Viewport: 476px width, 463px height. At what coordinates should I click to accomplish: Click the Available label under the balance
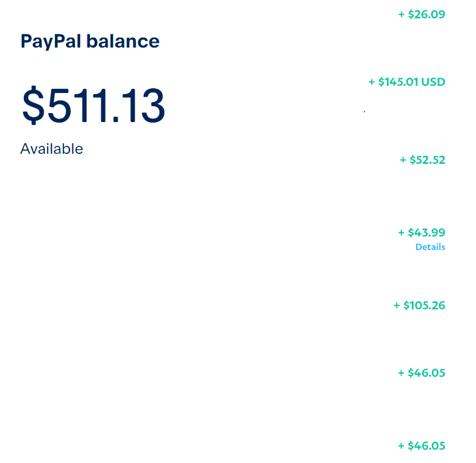(52, 149)
